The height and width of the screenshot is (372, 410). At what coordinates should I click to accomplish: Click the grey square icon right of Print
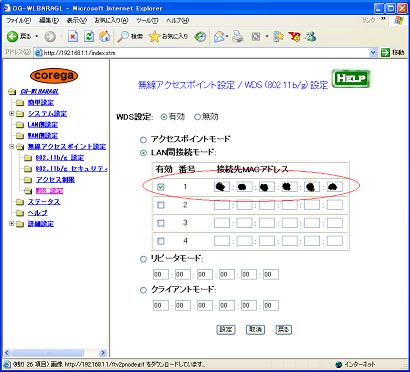coord(255,37)
